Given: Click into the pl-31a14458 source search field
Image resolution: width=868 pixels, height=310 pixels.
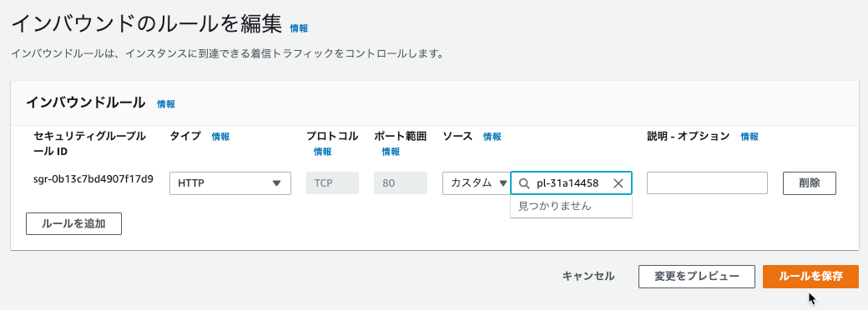Looking at the screenshot, I should point(571,183).
